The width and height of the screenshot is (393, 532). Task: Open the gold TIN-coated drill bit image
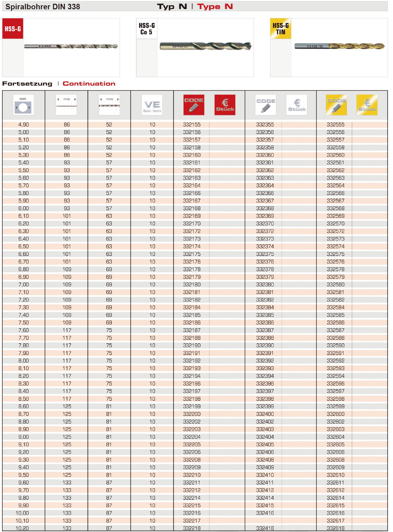click(339, 46)
